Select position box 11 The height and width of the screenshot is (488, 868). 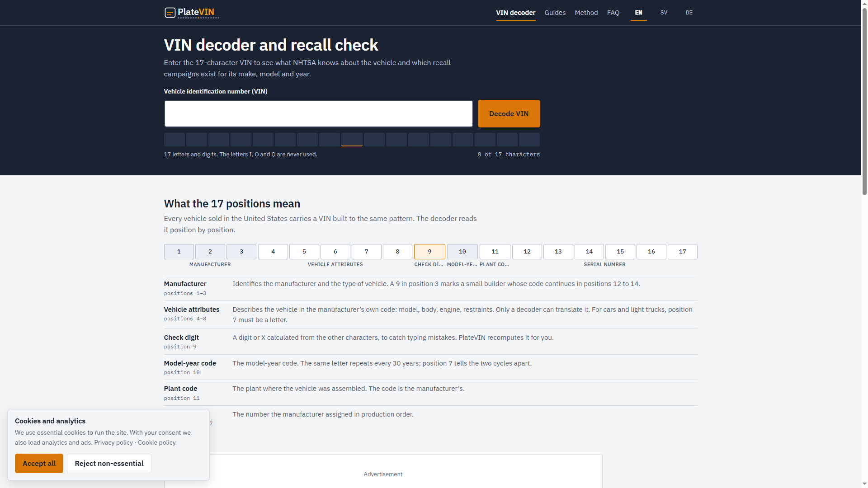point(495,252)
